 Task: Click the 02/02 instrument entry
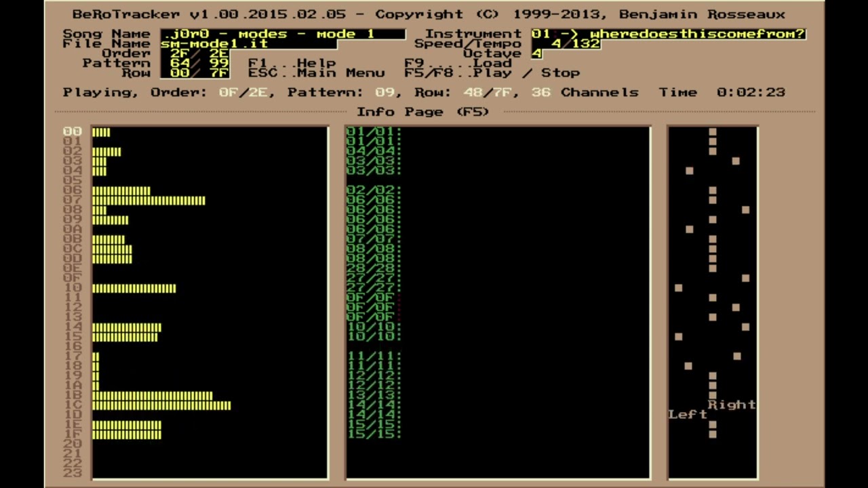point(372,190)
